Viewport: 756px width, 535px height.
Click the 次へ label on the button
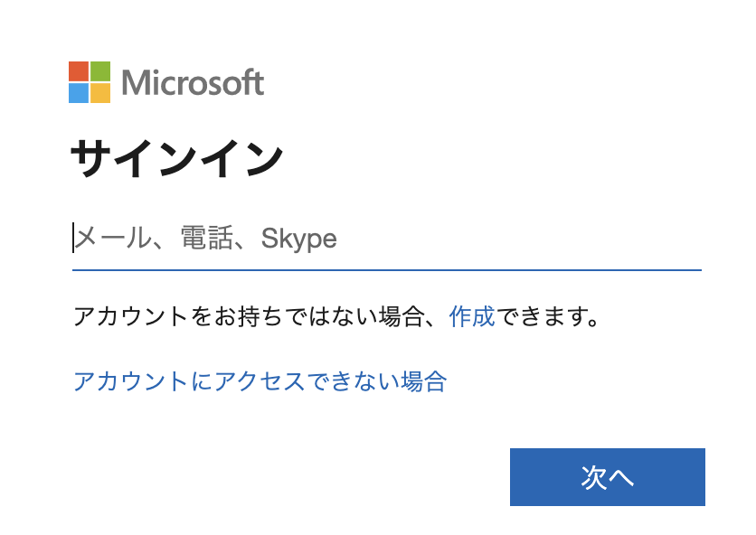point(607,478)
